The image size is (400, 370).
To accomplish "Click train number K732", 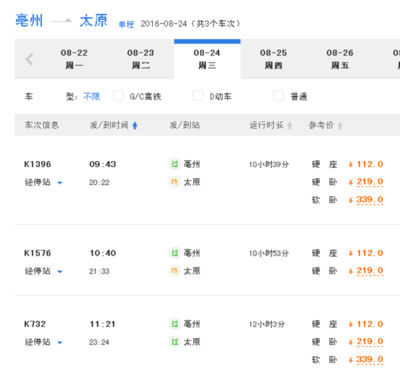I will click(35, 324).
